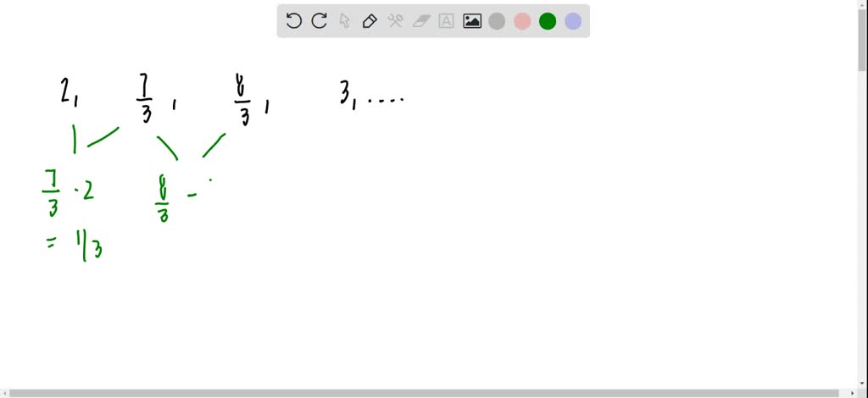Pick the pink color swatch

click(522, 21)
